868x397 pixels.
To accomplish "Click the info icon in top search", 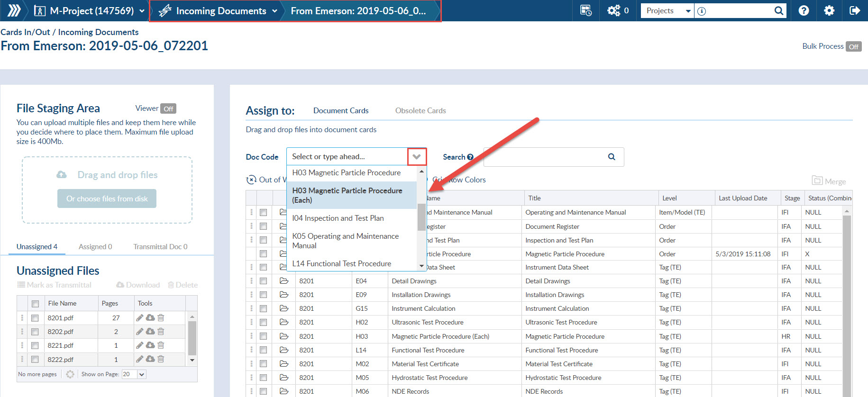I will (702, 11).
